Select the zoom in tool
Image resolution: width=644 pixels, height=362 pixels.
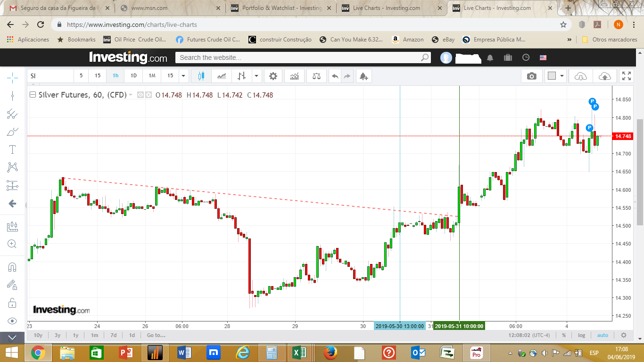12,244
